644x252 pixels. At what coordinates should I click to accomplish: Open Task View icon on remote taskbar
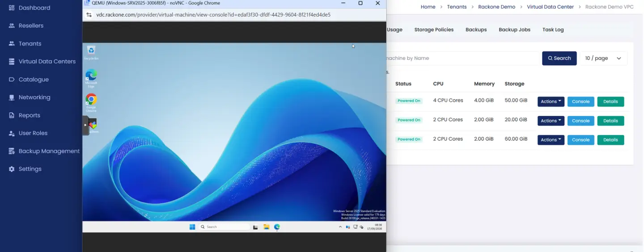pyautogui.click(x=255, y=227)
